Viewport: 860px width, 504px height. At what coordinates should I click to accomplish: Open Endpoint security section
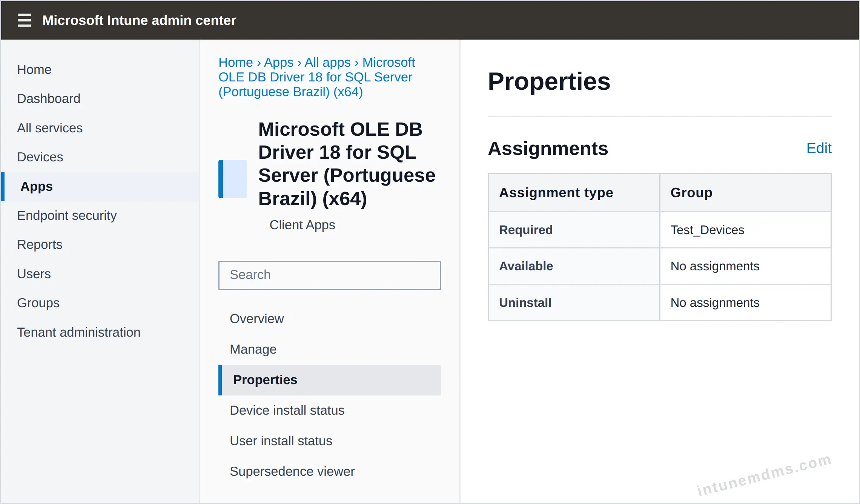coord(67,216)
